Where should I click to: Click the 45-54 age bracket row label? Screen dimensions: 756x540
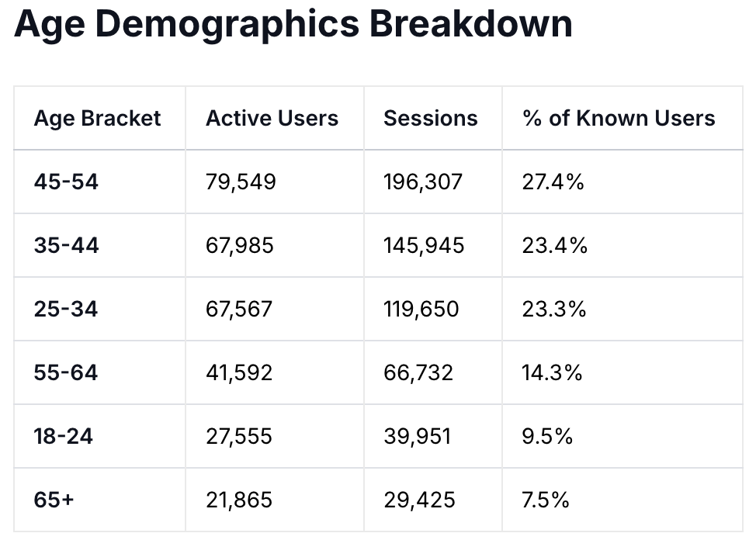pos(67,182)
